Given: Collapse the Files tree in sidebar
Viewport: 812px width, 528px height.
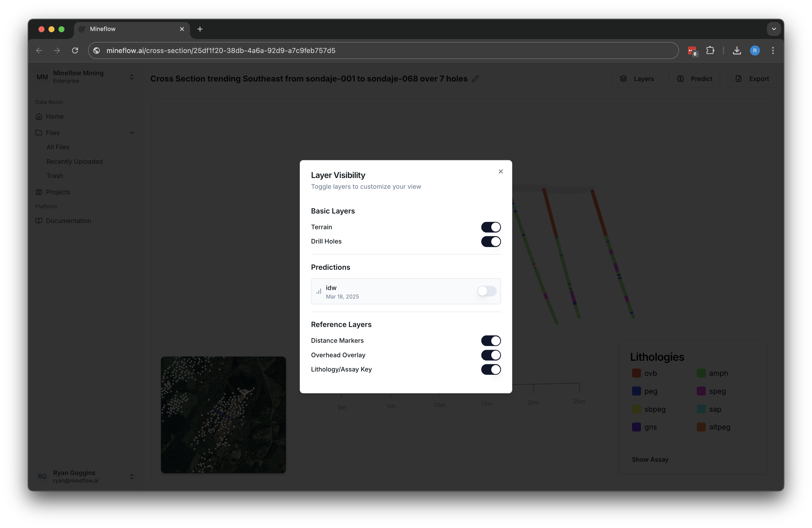Looking at the screenshot, I should 132,132.
